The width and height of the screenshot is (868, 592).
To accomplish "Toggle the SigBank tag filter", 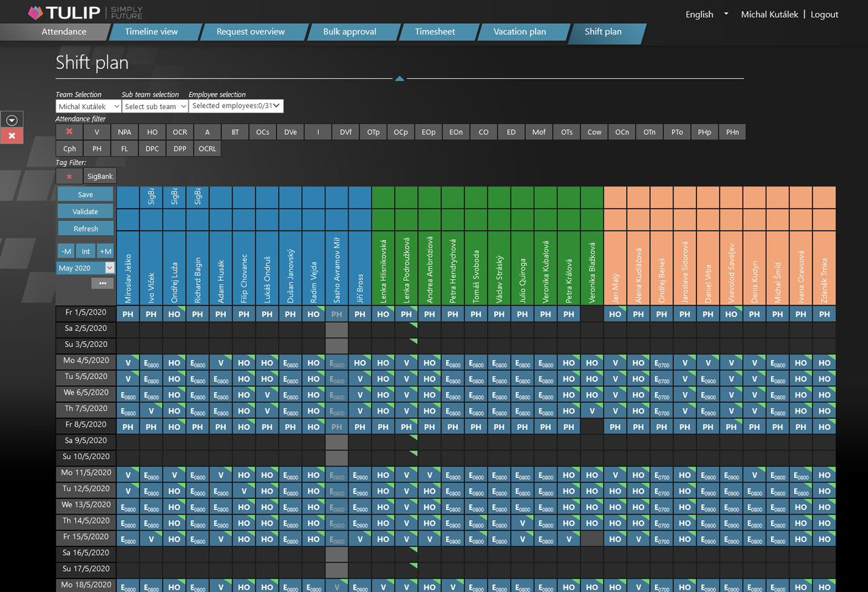I will tap(99, 176).
